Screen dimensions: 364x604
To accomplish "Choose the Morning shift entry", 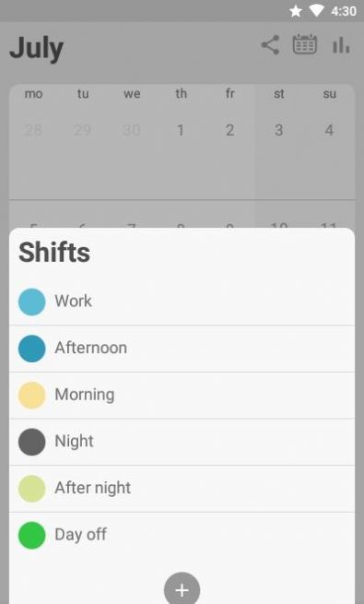I will [182, 396].
